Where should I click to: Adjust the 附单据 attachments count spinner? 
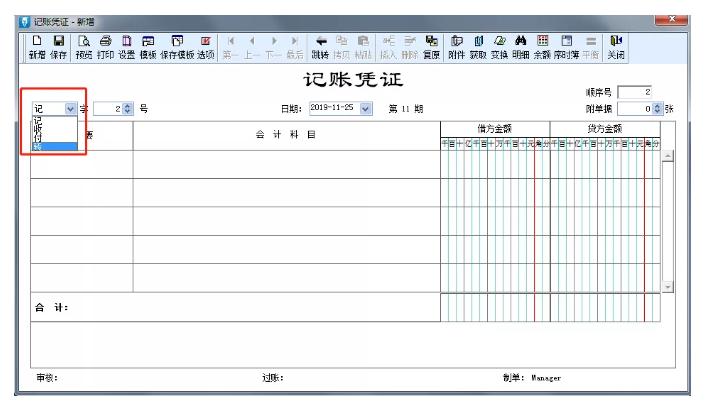[657, 109]
